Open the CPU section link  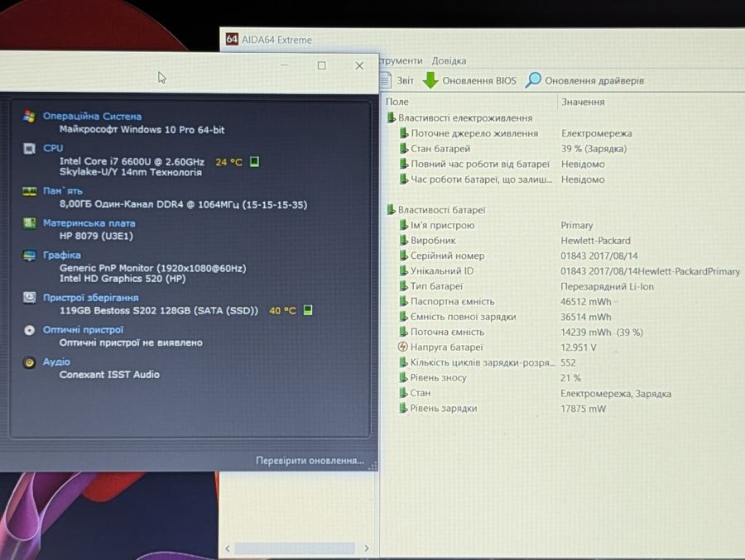click(53, 148)
